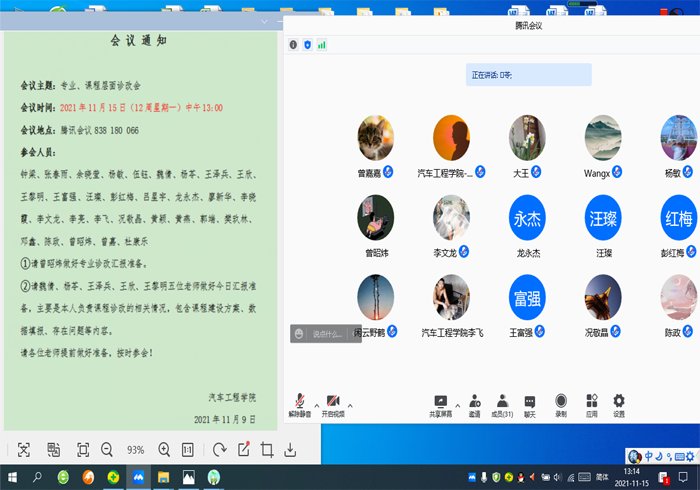Unmute microphone with 解除静音 button
The height and width of the screenshot is (490, 700).
[300, 405]
